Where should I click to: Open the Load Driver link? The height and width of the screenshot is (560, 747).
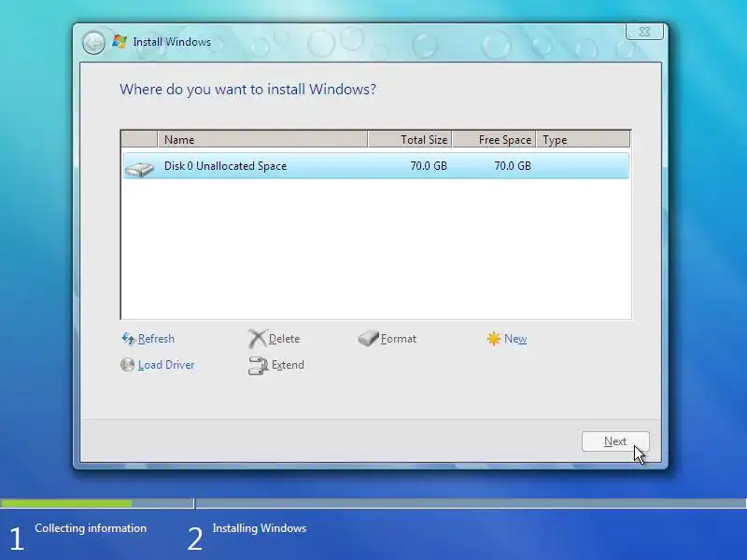coord(166,365)
